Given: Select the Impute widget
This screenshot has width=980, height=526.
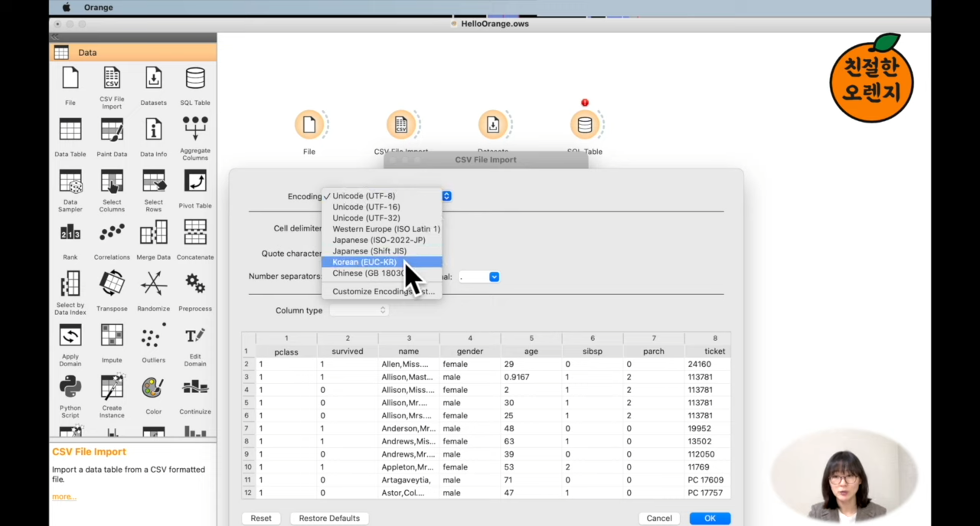Looking at the screenshot, I should (x=112, y=344).
